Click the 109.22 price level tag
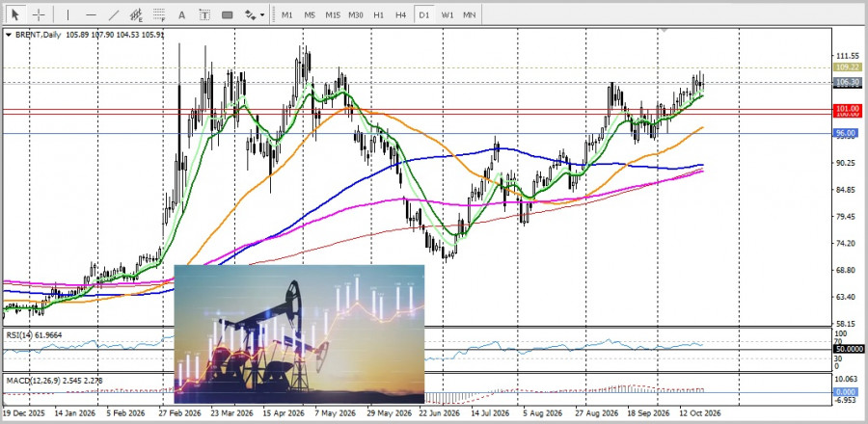The height and width of the screenshot is (424, 868). [847, 67]
